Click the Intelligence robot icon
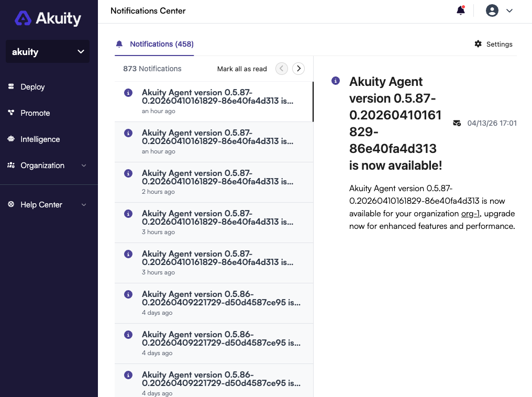This screenshot has height=397, width=532. pyautogui.click(x=11, y=139)
